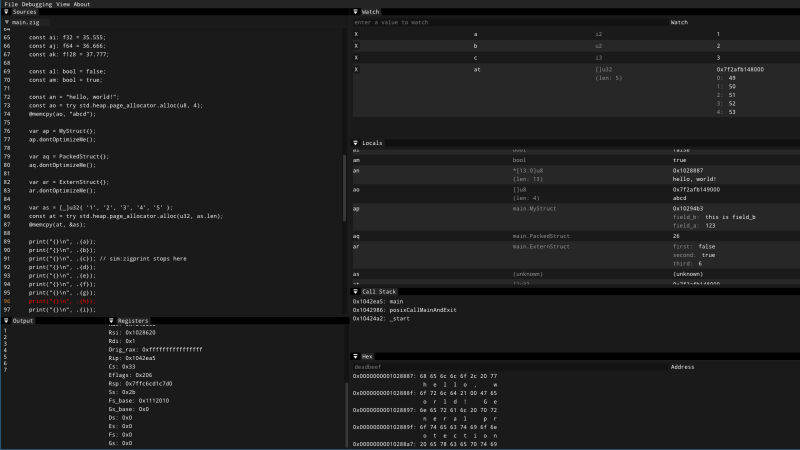Remove watch entry for variable b
Viewport: 800px width, 450px height.
point(356,46)
